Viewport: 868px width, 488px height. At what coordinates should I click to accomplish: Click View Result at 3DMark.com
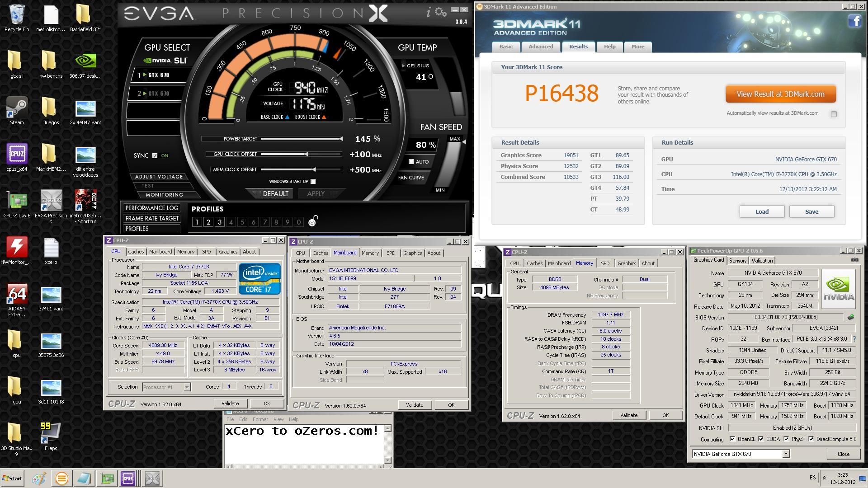pos(781,94)
